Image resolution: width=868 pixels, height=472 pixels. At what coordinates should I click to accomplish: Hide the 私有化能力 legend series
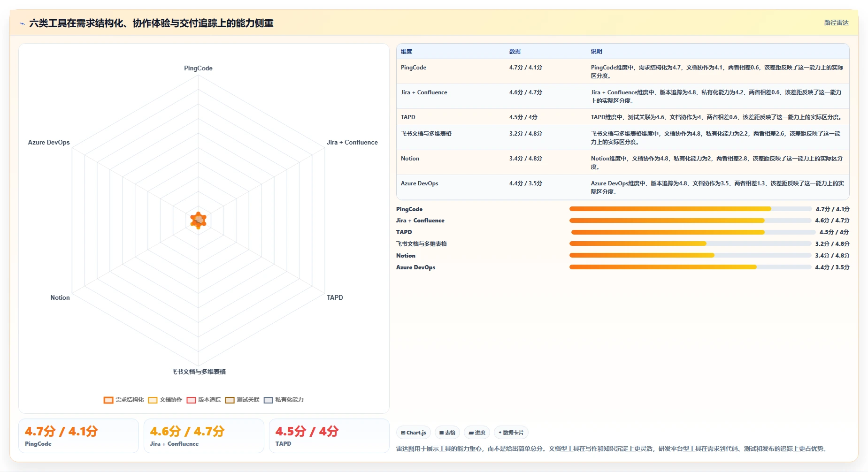pos(284,400)
